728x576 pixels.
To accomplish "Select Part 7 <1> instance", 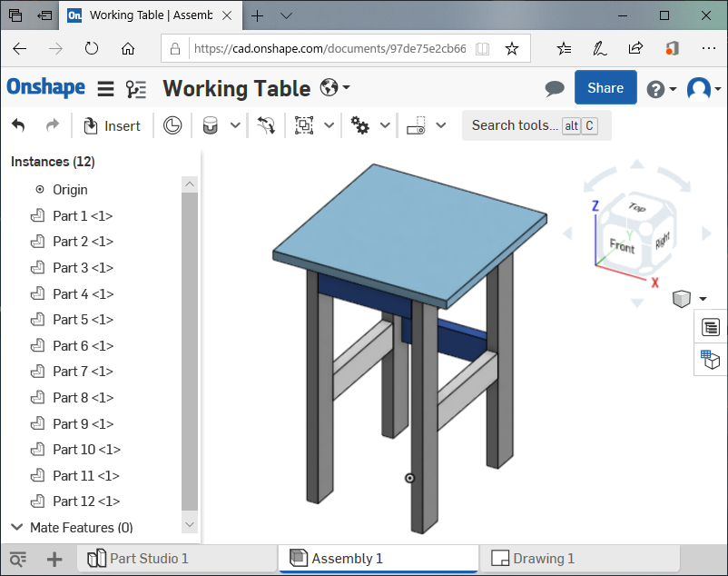I will (72, 372).
